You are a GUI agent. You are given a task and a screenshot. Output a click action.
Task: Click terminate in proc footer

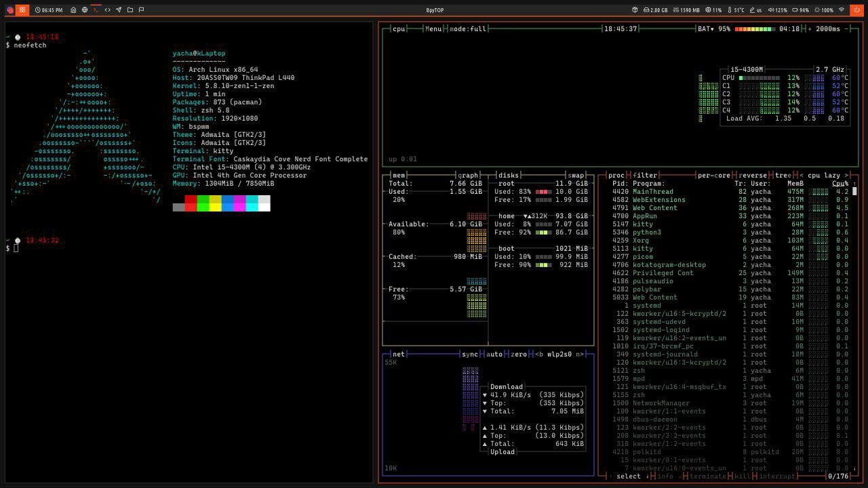(x=708, y=476)
